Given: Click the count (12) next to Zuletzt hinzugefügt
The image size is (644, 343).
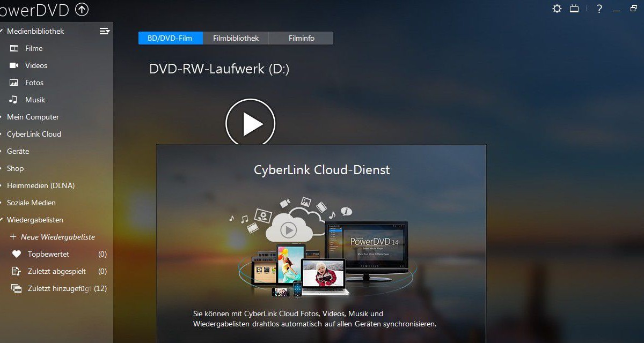Looking at the screenshot, I should click(x=100, y=288).
